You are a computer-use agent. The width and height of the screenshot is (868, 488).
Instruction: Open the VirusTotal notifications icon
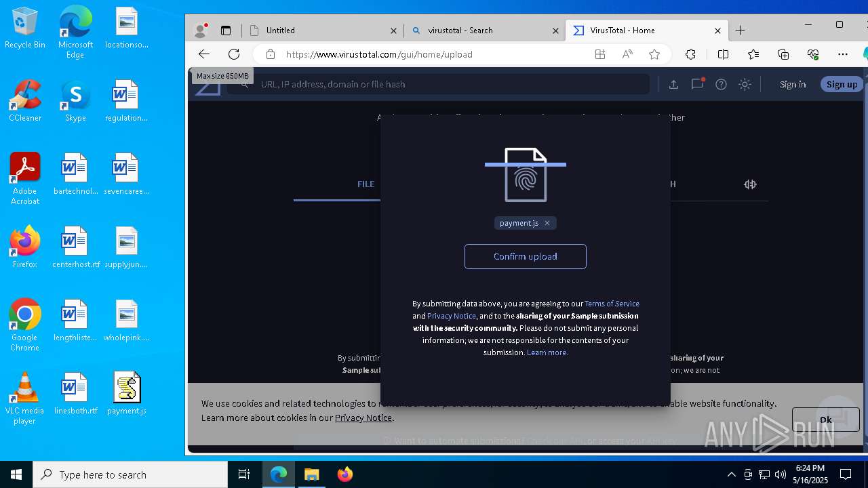pos(697,84)
